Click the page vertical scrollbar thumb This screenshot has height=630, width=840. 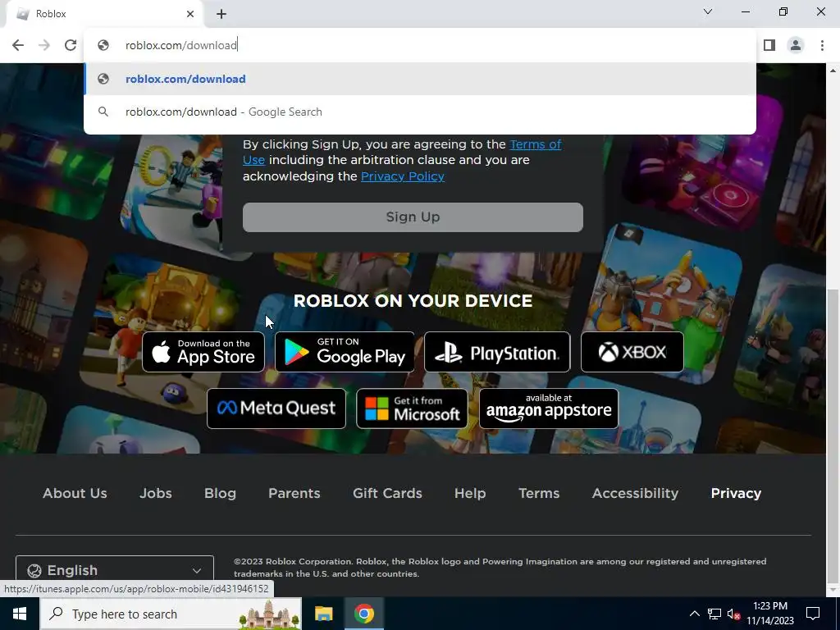click(833, 436)
